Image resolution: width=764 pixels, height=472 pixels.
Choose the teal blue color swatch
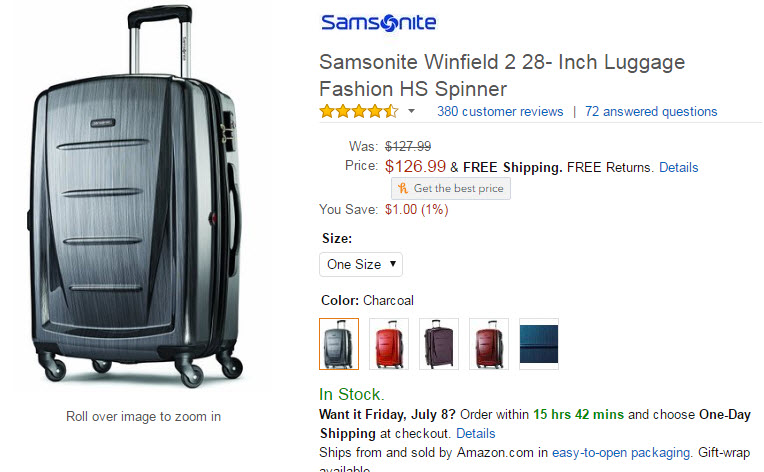tap(539, 344)
